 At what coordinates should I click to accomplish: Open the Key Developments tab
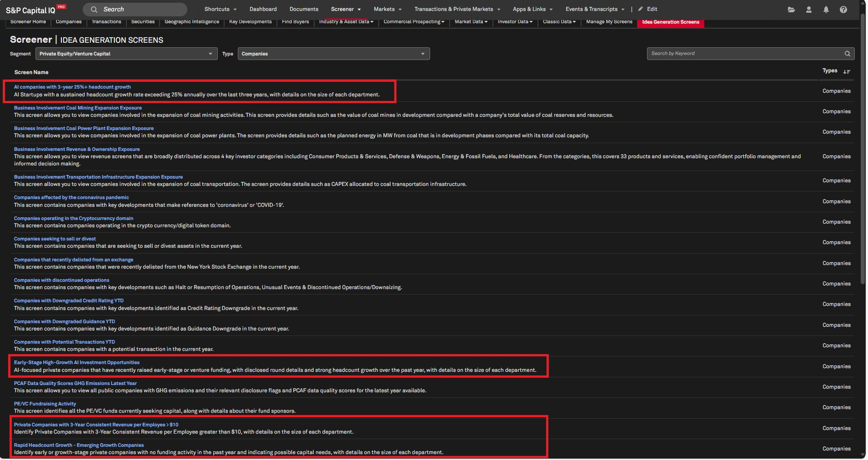251,22
